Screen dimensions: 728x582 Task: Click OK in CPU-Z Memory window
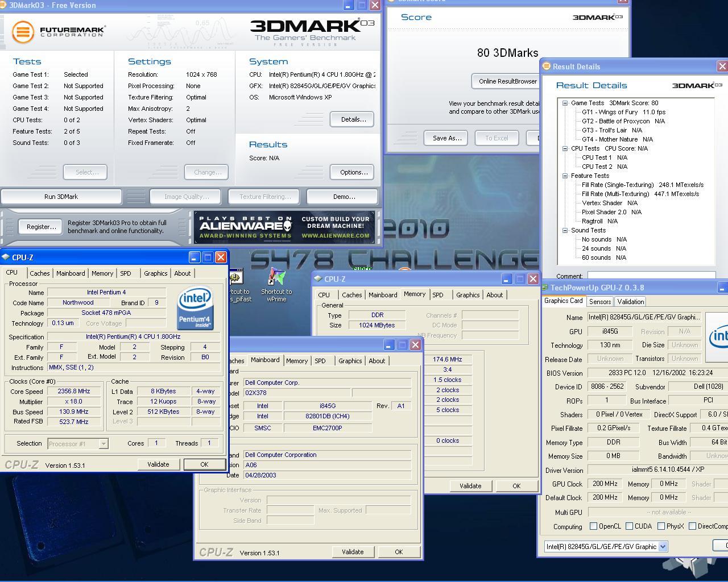tap(516, 486)
